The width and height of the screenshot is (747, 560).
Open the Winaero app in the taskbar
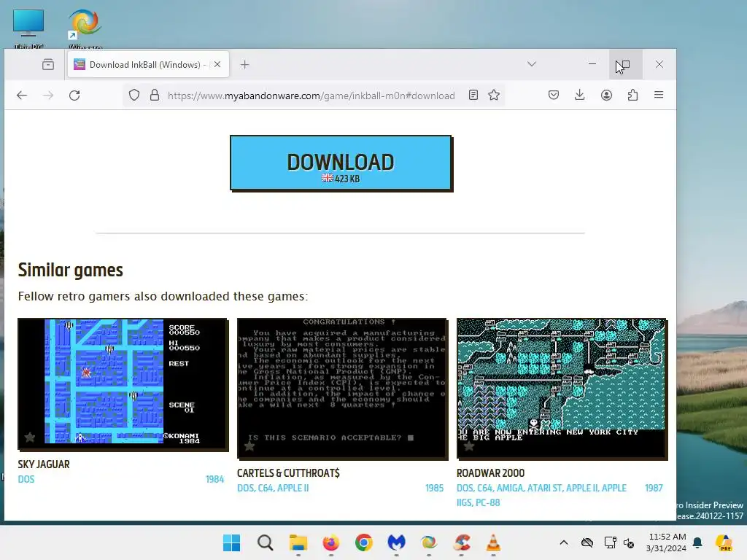pos(429,542)
